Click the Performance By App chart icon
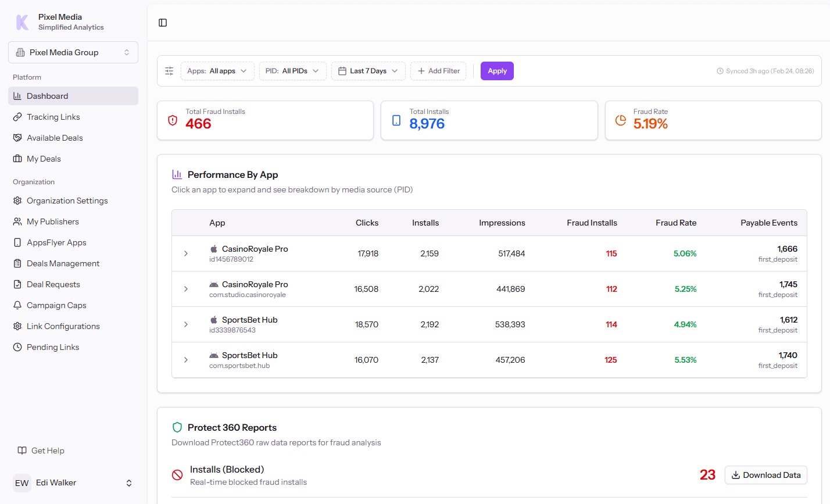 tap(177, 174)
